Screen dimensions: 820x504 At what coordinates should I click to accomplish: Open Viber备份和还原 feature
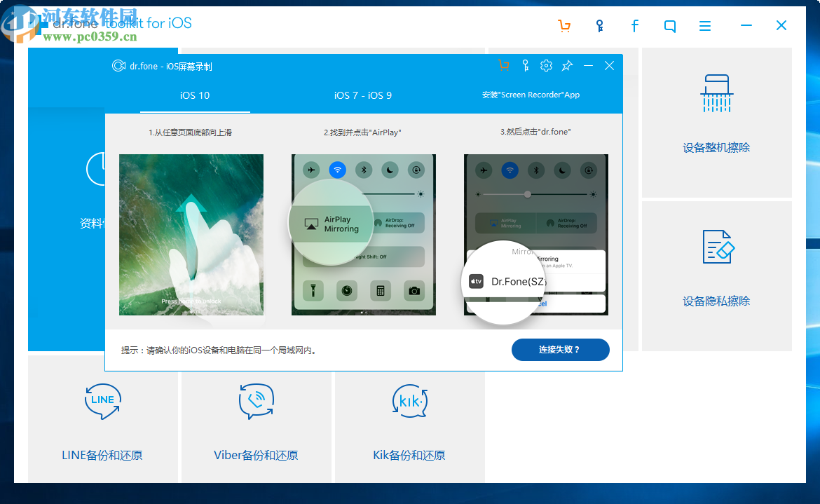pyautogui.click(x=256, y=454)
